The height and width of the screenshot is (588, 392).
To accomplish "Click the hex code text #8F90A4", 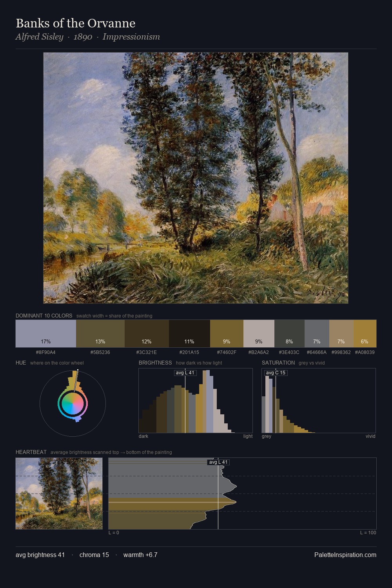I will [x=46, y=352].
